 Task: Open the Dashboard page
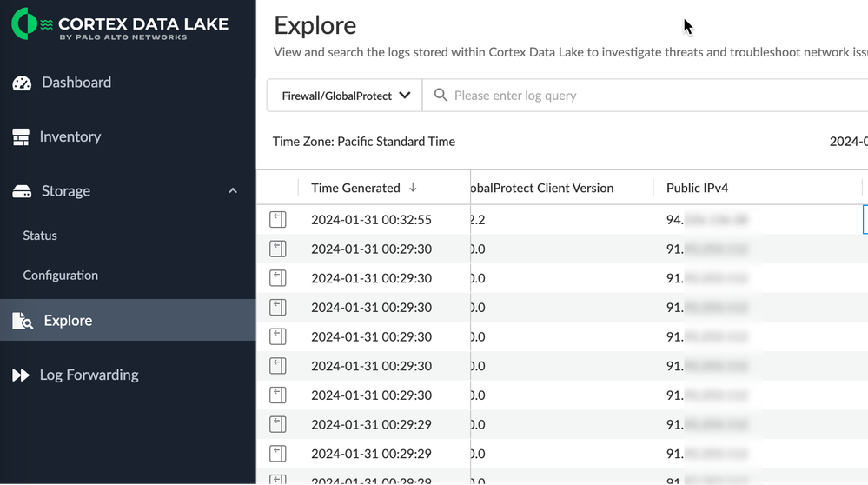[x=76, y=83]
